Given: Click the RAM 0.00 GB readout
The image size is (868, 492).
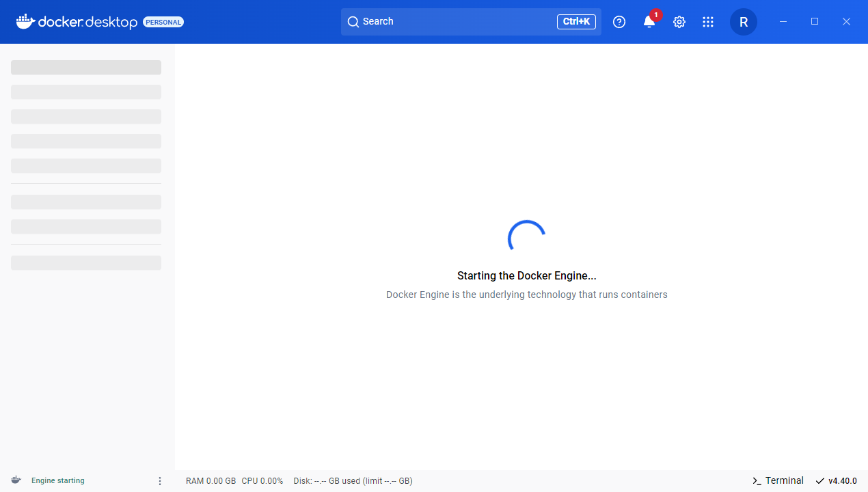Looking at the screenshot, I should coord(211,481).
